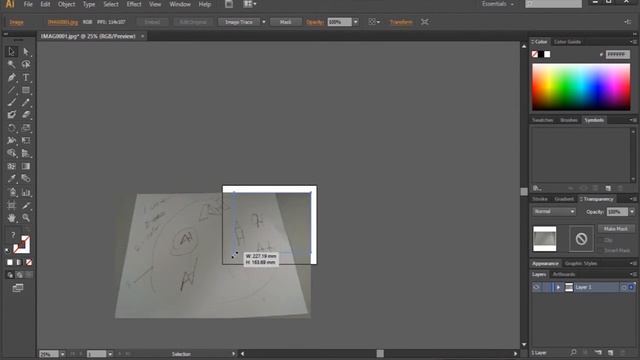The height and width of the screenshot is (360, 640).
Task: Select the Artboard tool
Action: (x=11, y=205)
